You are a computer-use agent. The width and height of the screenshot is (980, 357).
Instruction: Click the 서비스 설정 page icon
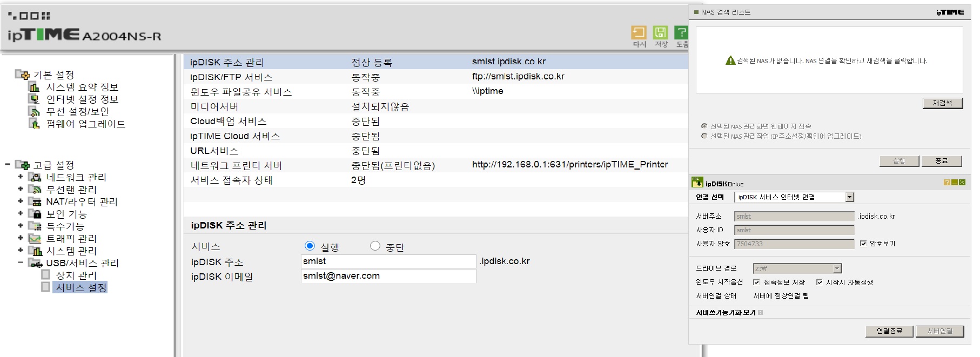pos(46,287)
